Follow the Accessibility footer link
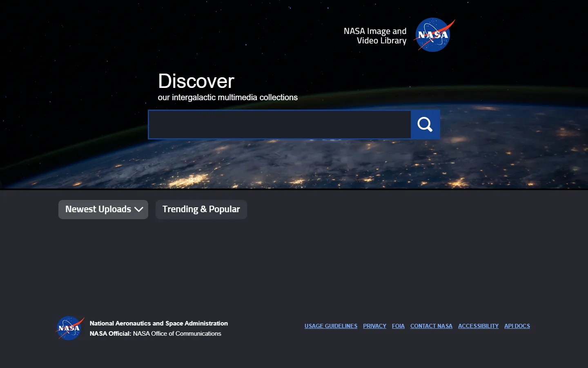588x368 pixels. [478, 326]
